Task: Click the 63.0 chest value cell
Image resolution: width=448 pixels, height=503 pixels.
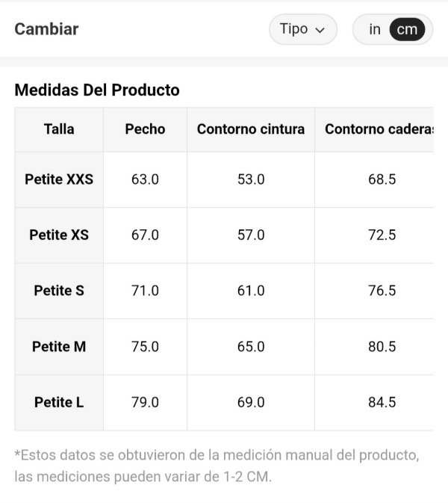Action: coord(145,179)
